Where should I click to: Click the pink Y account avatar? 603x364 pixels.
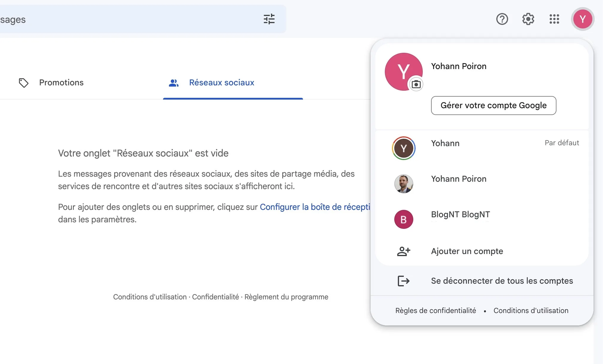point(583,19)
